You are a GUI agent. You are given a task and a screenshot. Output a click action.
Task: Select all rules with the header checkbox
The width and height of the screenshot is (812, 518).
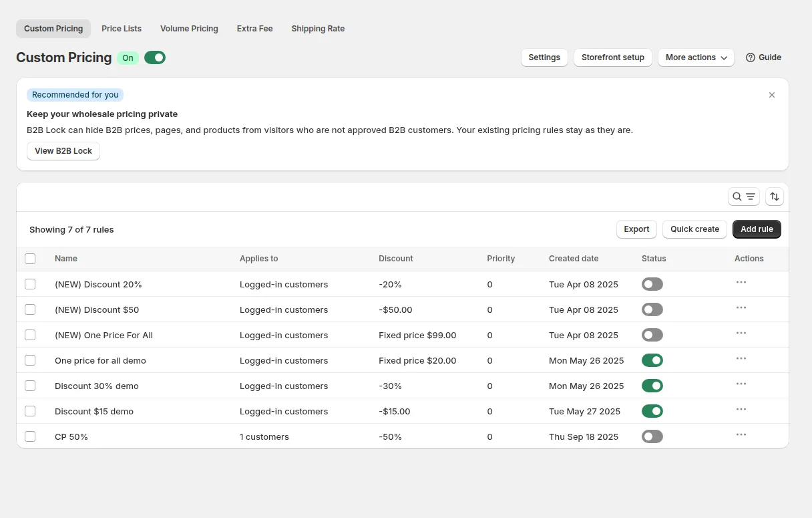pos(30,259)
